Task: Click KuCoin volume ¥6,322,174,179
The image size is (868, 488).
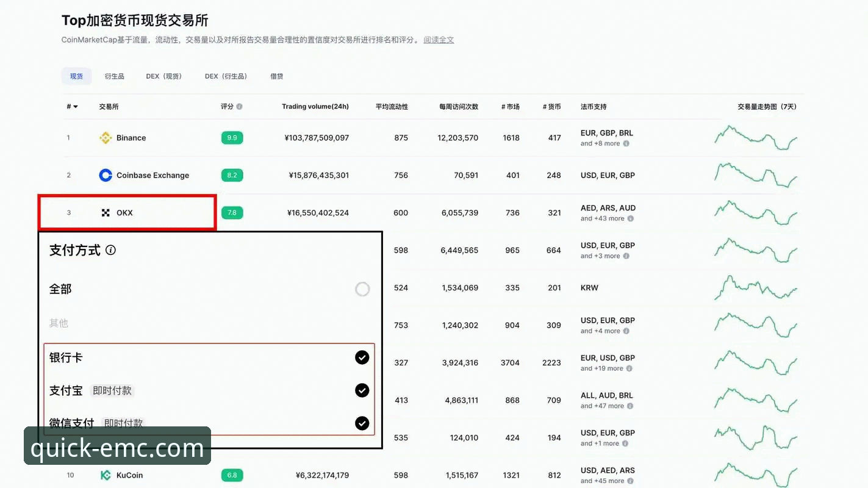Action: point(322,475)
